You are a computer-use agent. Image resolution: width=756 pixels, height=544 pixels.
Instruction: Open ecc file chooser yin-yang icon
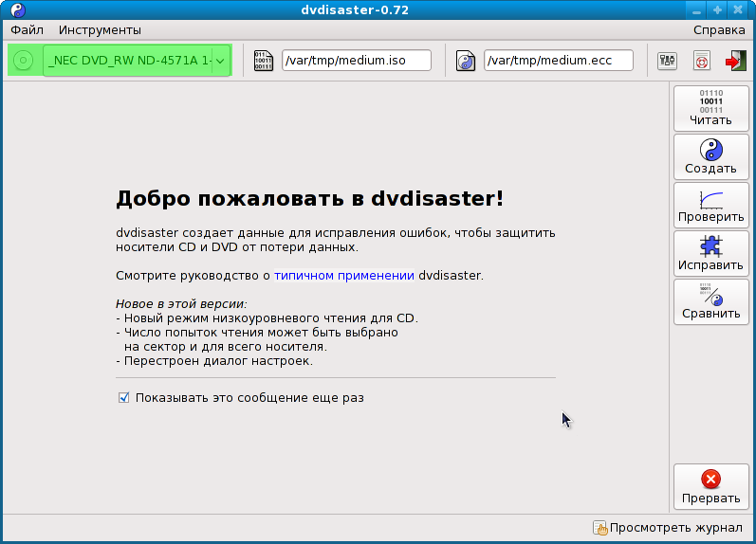[x=466, y=61]
